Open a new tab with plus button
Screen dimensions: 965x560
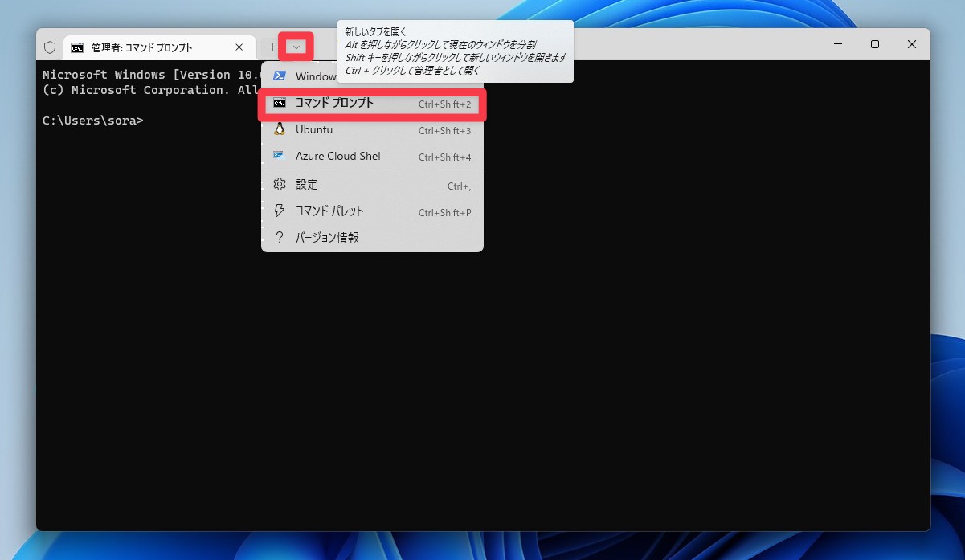[x=272, y=47]
